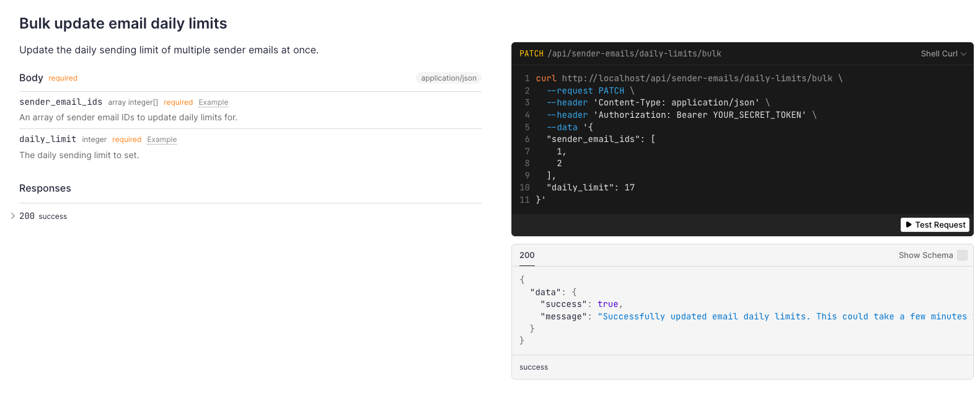Click the page description sentence under the heading
Image resolution: width=980 pixels, height=418 pixels.
click(169, 50)
